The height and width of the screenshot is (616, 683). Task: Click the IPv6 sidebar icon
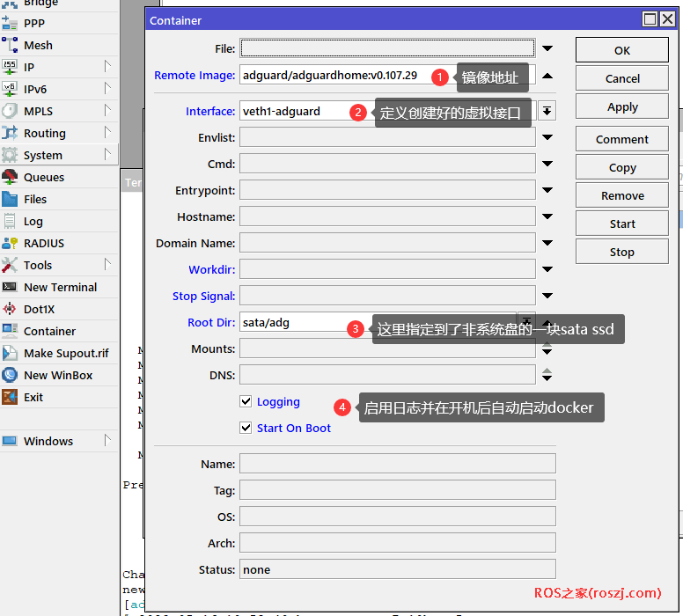tap(10, 89)
